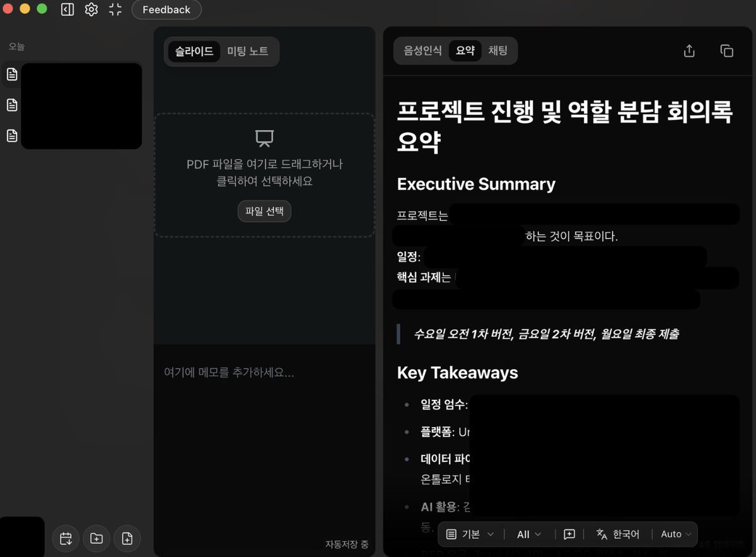
Task: Click the presentation screen icon in drop zone
Action: click(264, 138)
